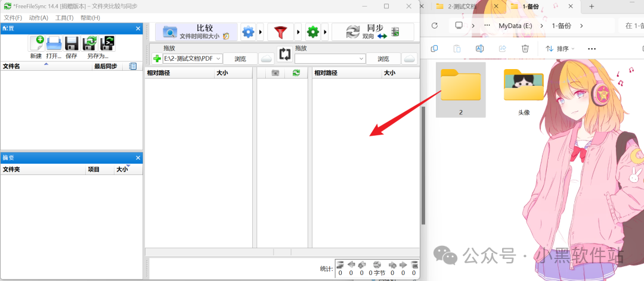
Task: Expand chevron after 1-备份 breadcrumb
Action: click(581, 26)
